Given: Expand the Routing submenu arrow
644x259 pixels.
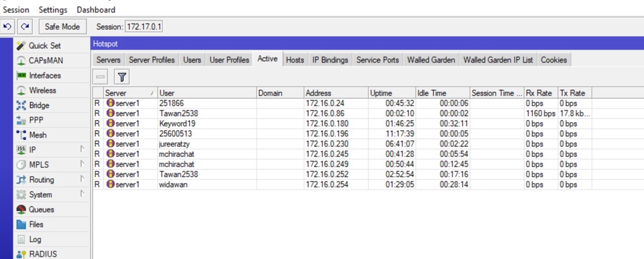Looking at the screenshot, I should (x=82, y=179).
